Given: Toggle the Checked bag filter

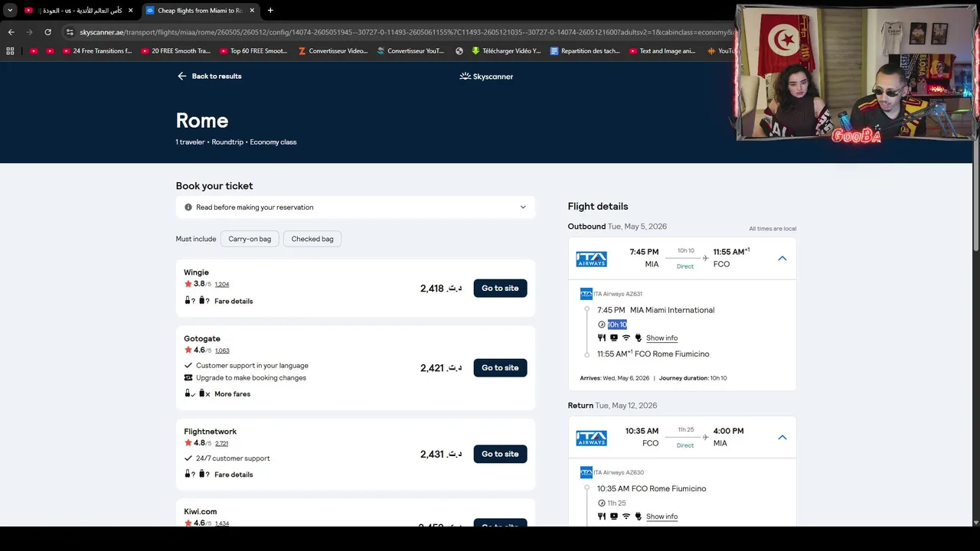Looking at the screenshot, I should coord(312,239).
